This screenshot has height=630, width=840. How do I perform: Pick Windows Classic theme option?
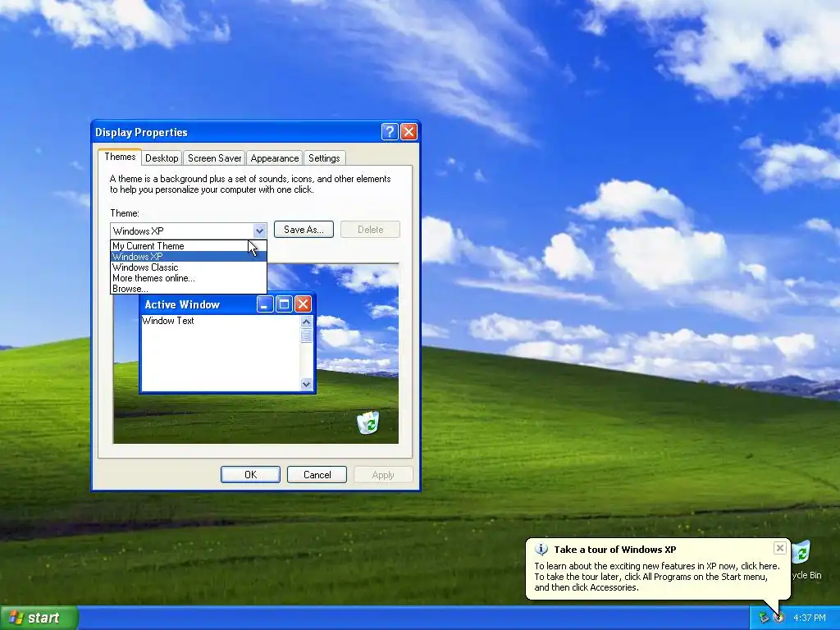click(188, 267)
